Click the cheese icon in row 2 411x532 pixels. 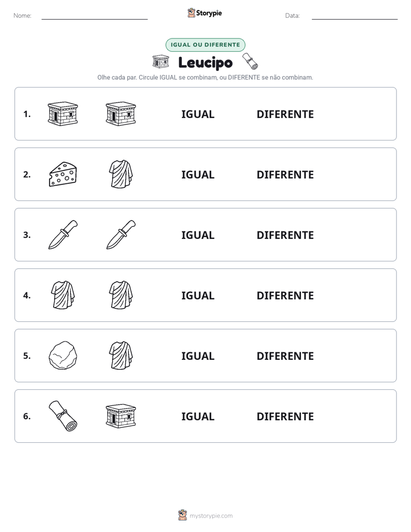point(63,174)
